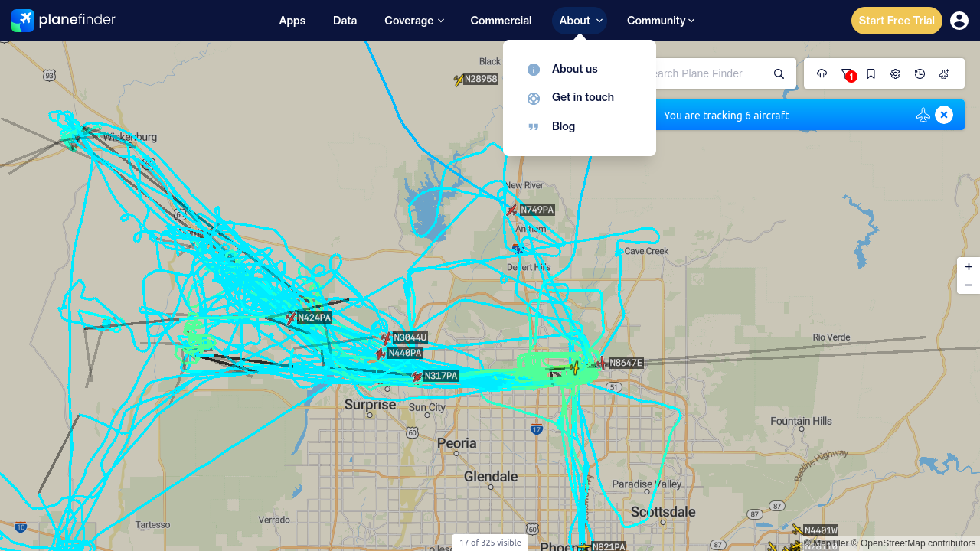Click the Rio Verde map label
The image size is (980, 551).
[x=831, y=337]
